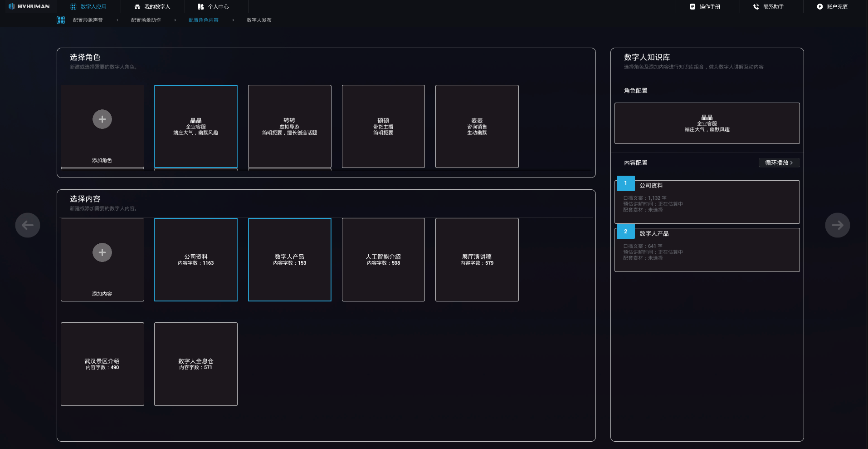Go to step 配置场景动作
This screenshot has width=868, height=449.
pos(146,20)
